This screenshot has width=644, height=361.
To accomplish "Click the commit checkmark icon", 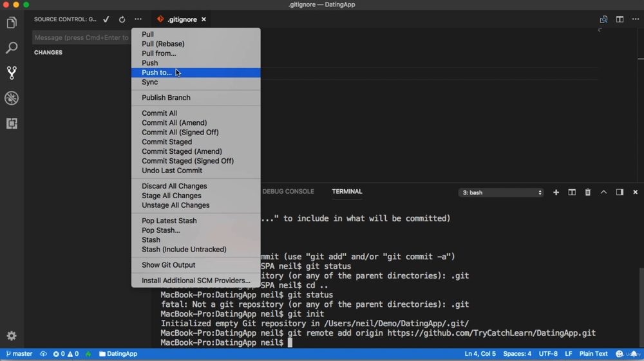I will coord(106,19).
